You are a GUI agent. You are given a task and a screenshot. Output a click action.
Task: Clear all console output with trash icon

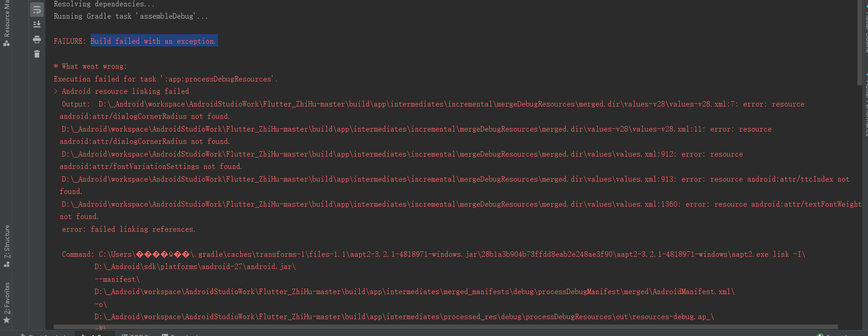(x=36, y=54)
